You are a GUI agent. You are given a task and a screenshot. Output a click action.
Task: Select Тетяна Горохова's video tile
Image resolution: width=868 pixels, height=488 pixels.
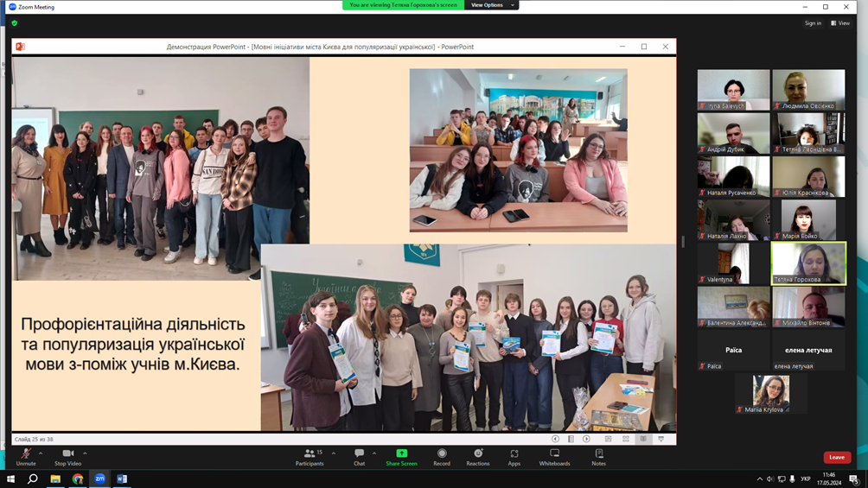click(808, 263)
